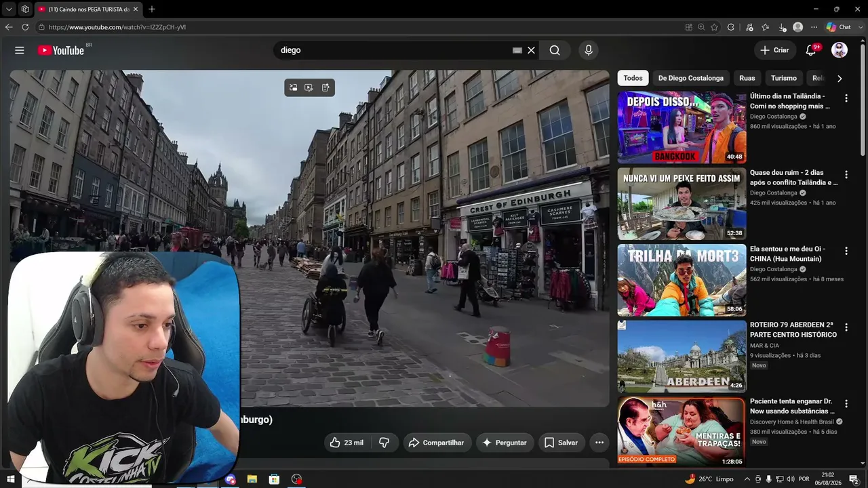Screen dimensions: 868x488
Task: Open the 'Último dia na Tailândia' video thumbnail
Action: point(682,127)
